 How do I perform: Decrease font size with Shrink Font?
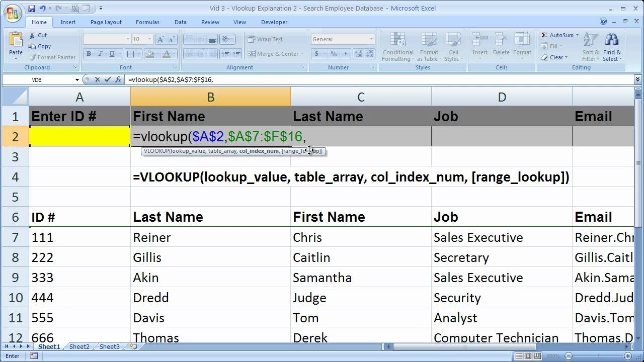(x=172, y=39)
